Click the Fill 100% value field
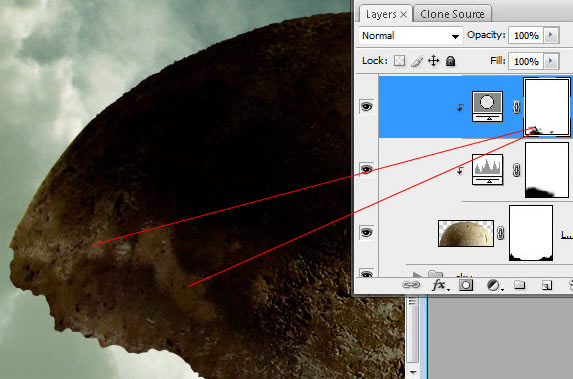The image size is (573, 379). 525,61
